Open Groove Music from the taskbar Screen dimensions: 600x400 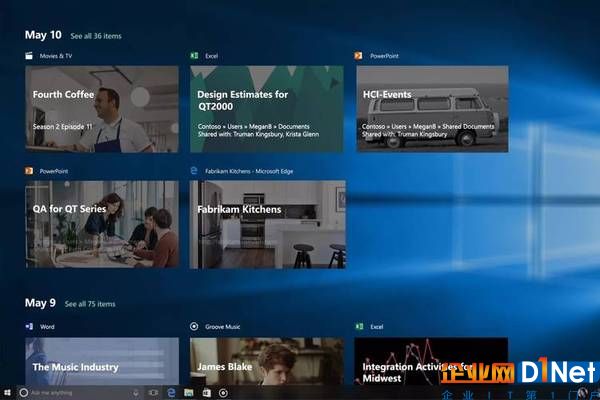click(x=223, y=393)
